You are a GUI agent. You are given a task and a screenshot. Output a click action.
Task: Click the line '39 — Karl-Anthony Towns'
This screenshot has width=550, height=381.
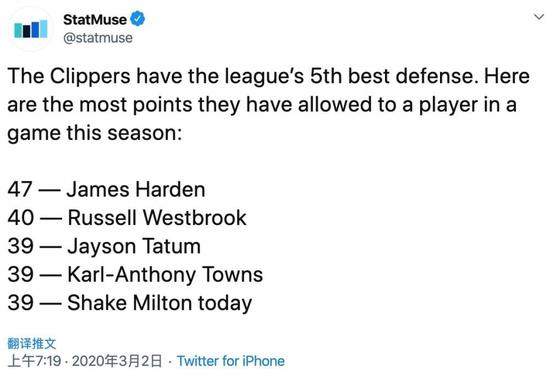tap(135, 274)
